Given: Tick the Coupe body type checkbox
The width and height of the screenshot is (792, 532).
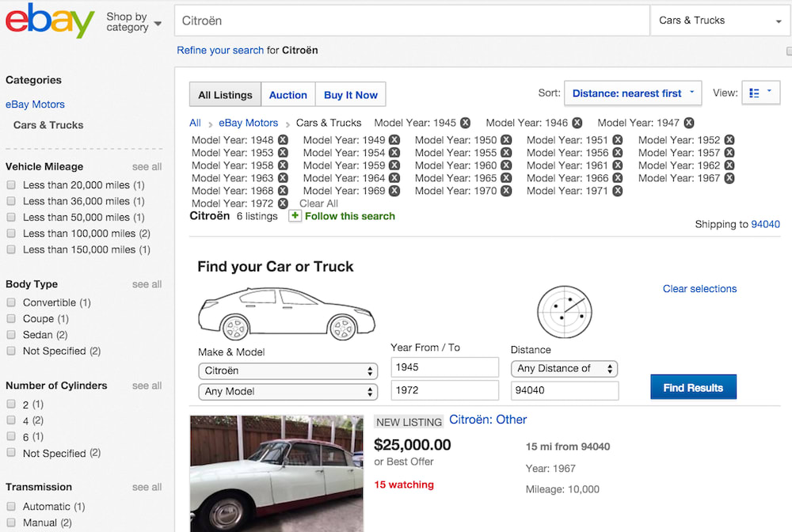Looking at the screenshot, I should [10, 318].
